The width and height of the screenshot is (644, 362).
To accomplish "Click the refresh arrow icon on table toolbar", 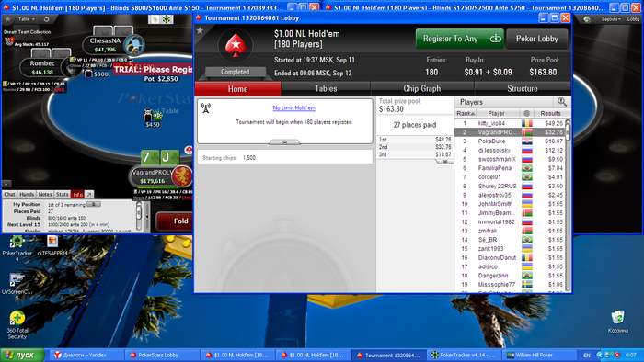I will pos(46,19).
